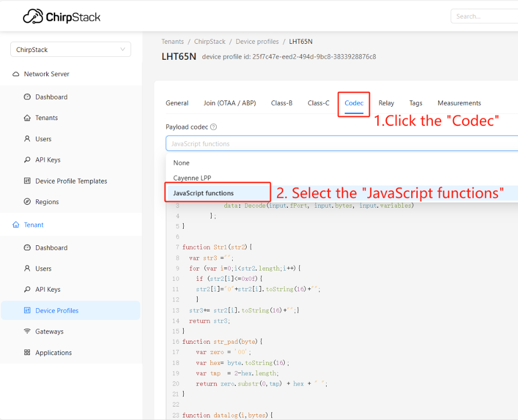This screenshot has height=420, width=518.
Task: Go to Tenants breadcrumb link
Action: (x=172, y=42)
